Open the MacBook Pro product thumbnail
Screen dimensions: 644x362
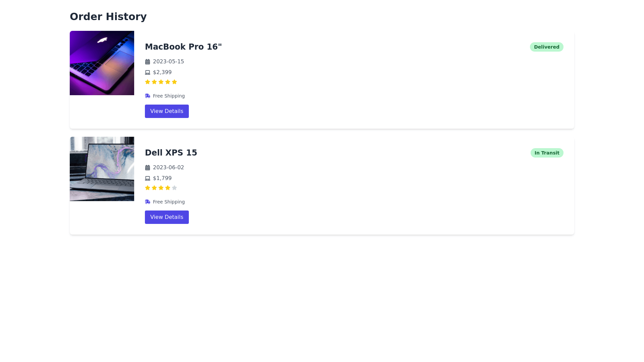(102, 63)
